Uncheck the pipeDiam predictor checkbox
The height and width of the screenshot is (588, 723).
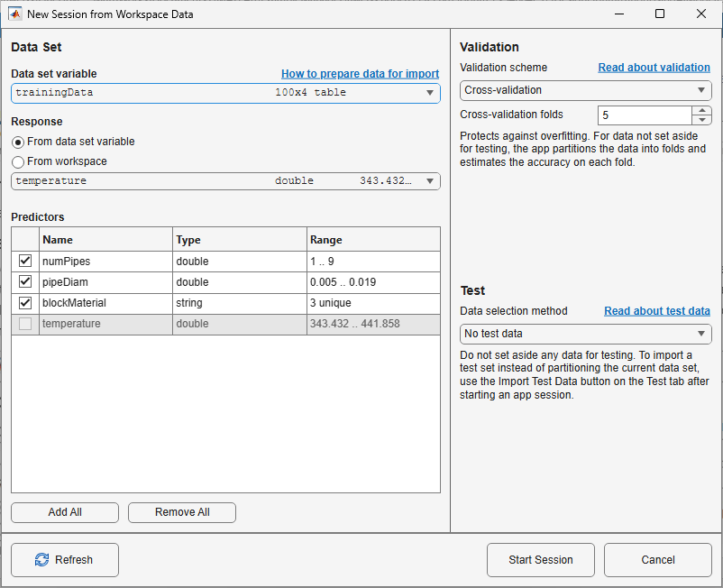pyautogui.click(x=25, y=281)
